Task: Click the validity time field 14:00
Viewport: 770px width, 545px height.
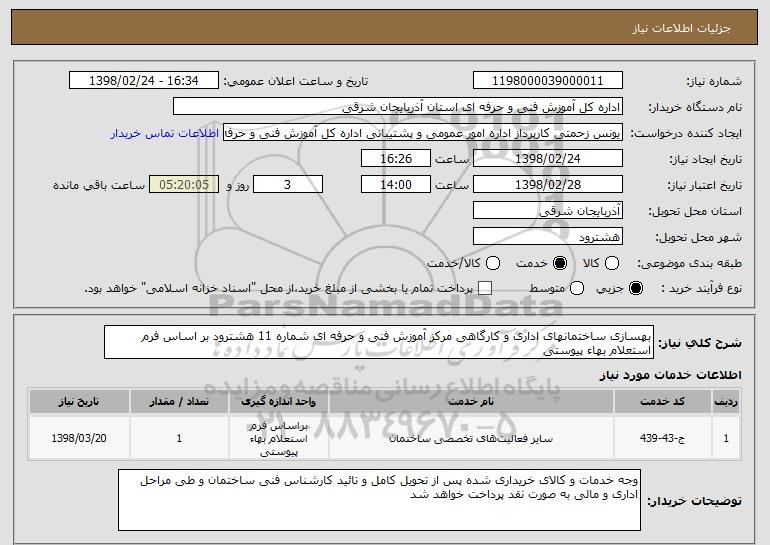Action: (x=396, y=185)
